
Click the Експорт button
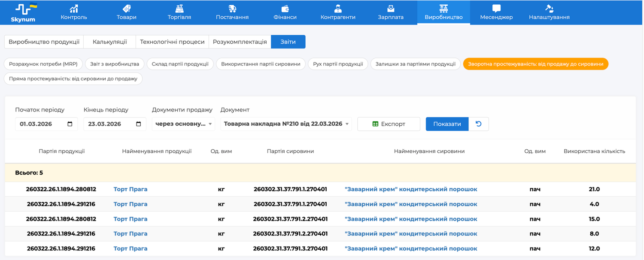pos(389,124)
